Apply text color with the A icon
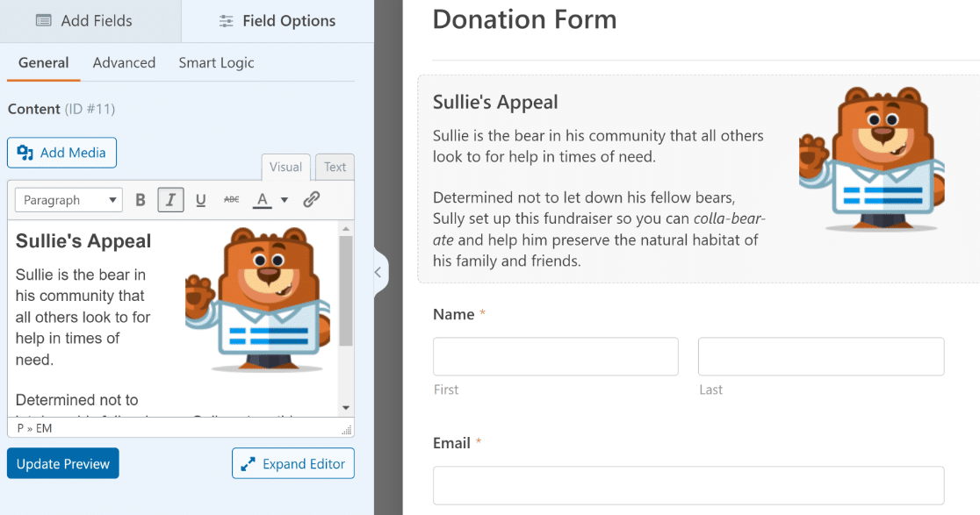Screen dimensions: 980x515 coord(263,200)
